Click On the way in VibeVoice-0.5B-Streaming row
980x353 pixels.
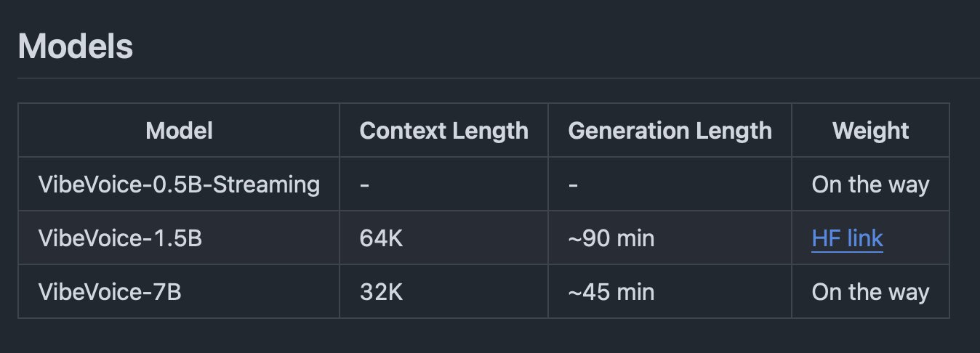(x=870, y=184)
